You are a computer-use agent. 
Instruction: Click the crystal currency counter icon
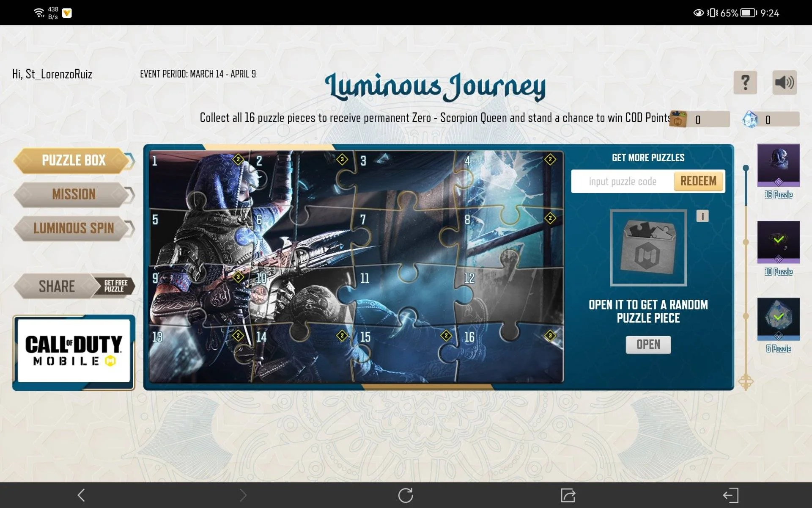(751, 119)
